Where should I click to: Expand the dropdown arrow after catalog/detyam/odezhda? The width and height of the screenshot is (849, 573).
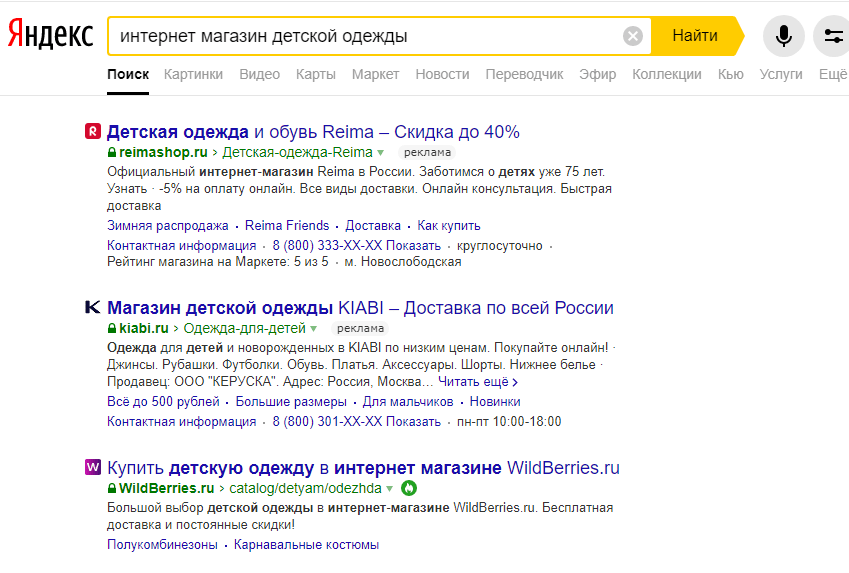click(389, 489)
